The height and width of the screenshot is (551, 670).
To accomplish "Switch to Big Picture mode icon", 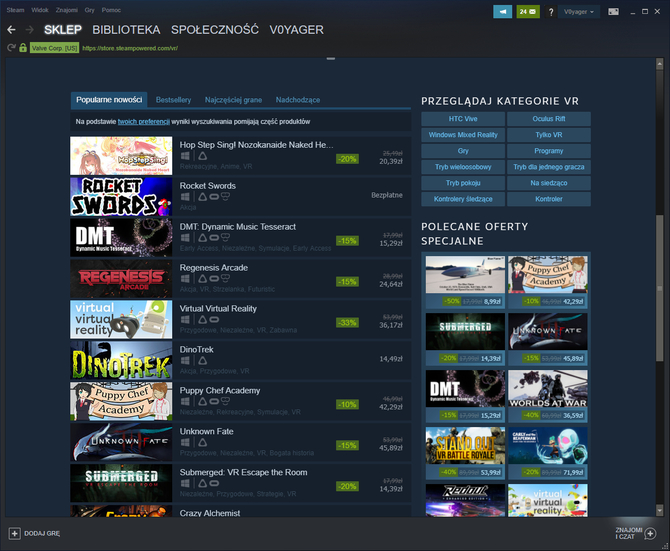I will [613, 12].
